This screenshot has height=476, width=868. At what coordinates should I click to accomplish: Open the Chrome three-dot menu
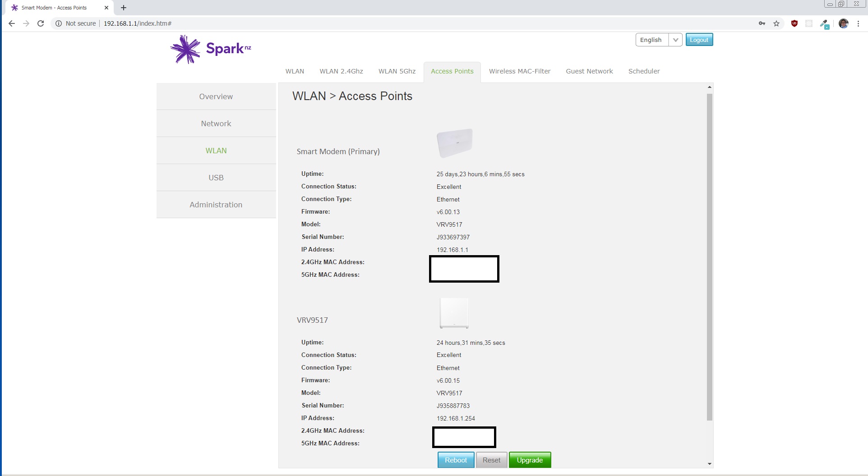point(858,23)
